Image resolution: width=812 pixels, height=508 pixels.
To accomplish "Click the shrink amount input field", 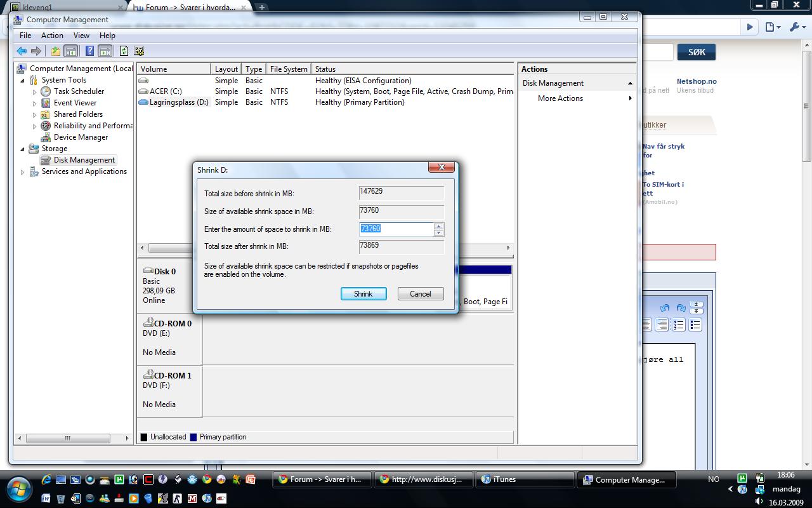I will [x=396, y=229].
